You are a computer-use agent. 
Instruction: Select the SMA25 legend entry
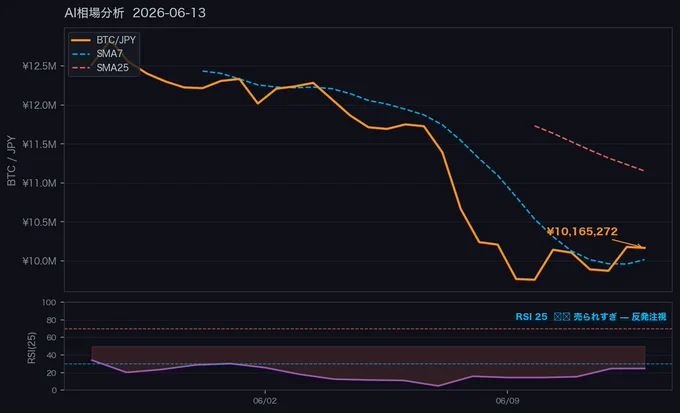point(100,68)
